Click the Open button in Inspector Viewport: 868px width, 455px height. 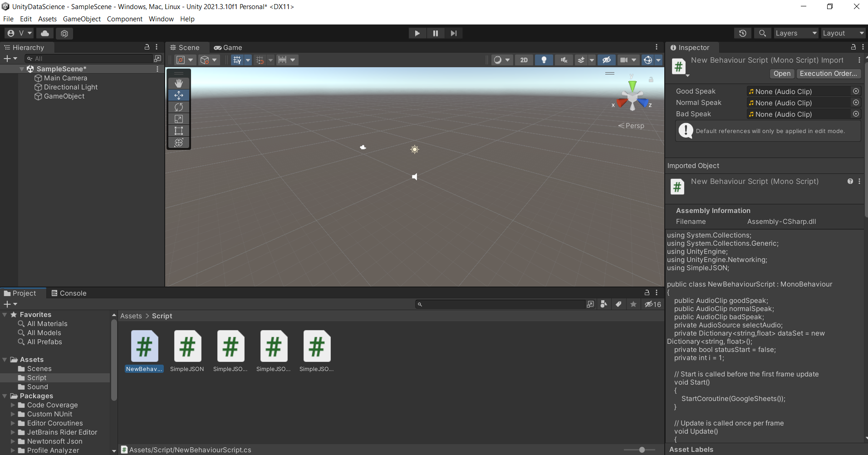[x=781, y=74]
